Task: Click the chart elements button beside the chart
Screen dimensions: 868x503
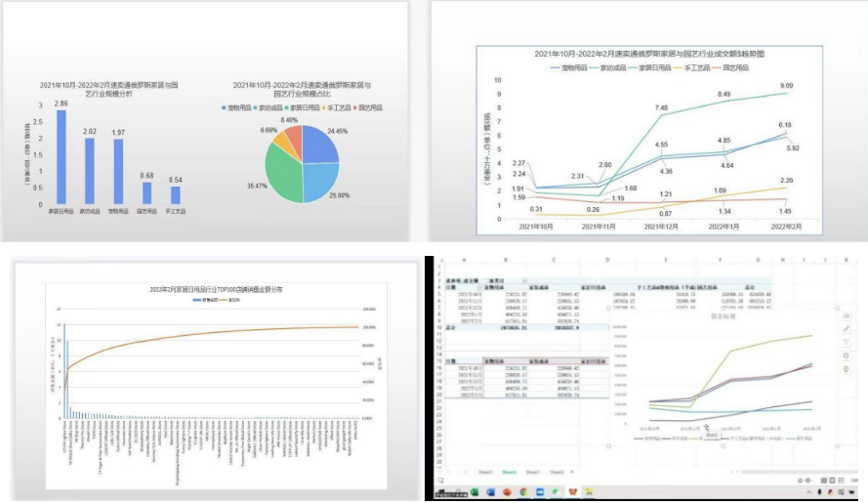Action: [x=846, y=315]
